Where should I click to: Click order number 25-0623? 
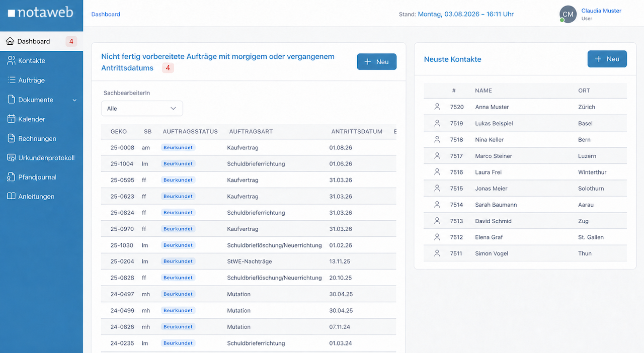[x=122, y=197]
